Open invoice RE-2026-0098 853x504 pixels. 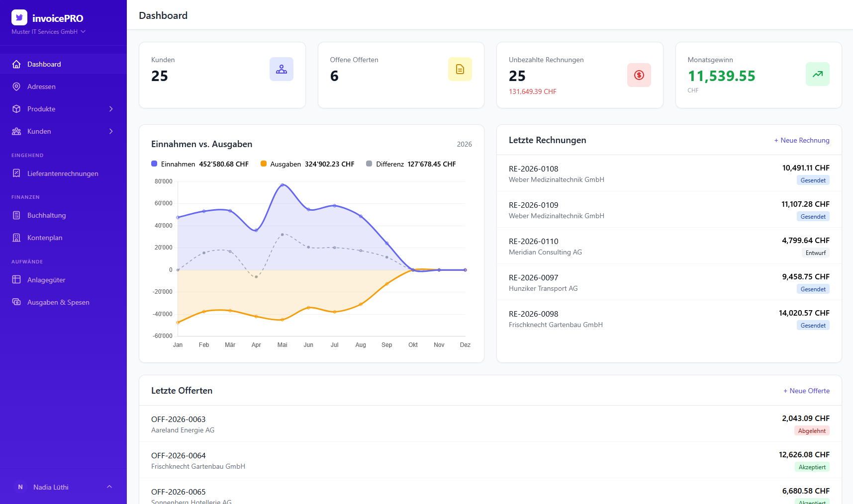click(669, 319)
